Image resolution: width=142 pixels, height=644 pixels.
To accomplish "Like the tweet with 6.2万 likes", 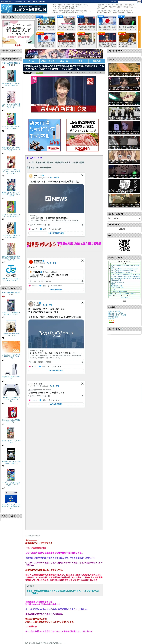I will 30,367.
